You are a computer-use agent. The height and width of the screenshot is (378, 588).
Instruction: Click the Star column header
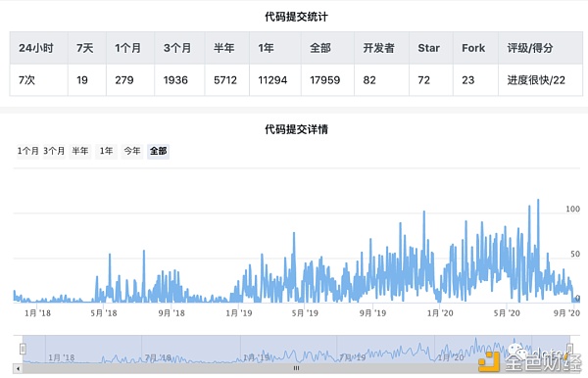pyautogui.click(x=431, y=48)
